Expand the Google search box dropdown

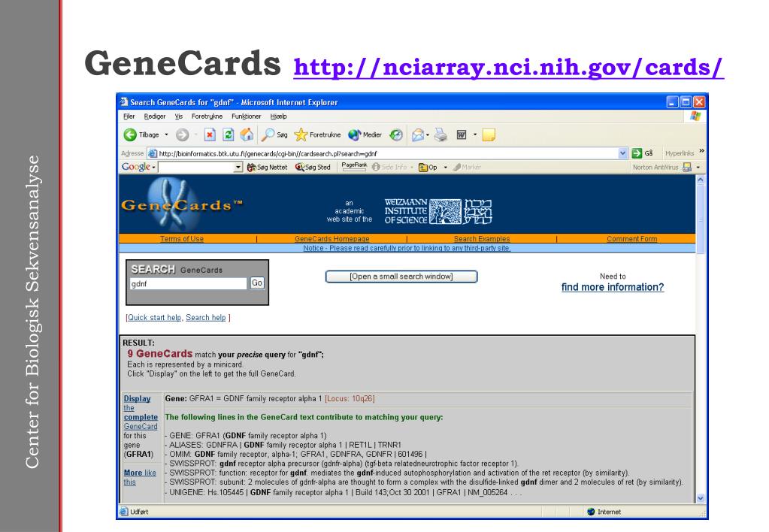tap(238, 168)
